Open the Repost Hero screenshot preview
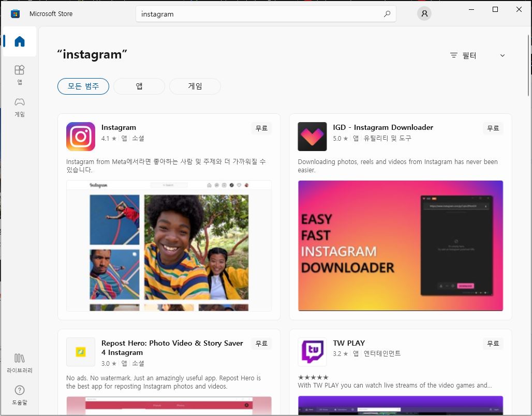 click(x=169, y=406)
